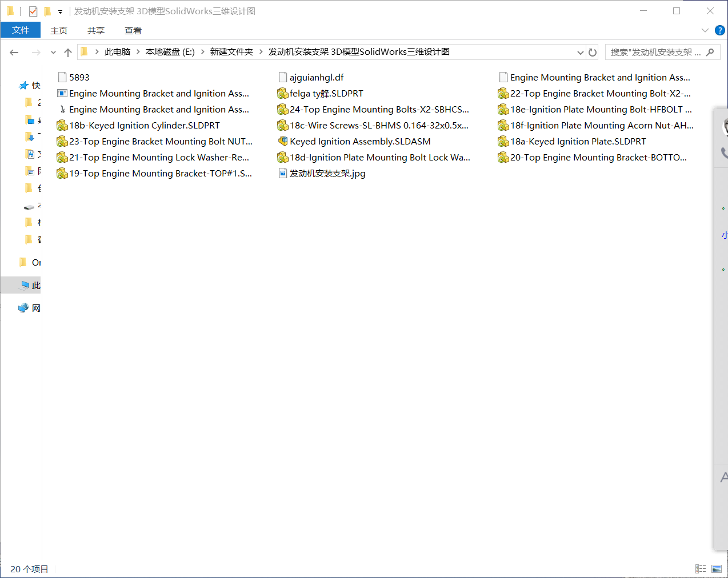The image size is (728, 578).
Task: Select the file named 5893
Action: pos(74,77)
